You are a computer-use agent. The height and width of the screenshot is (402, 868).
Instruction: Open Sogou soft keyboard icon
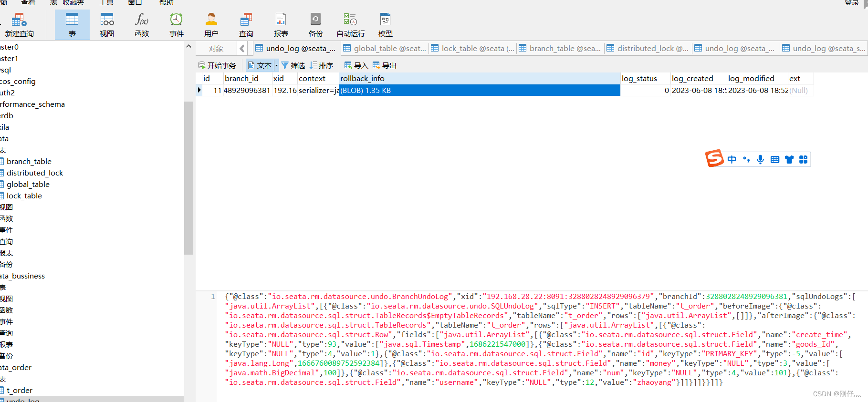point(775,159)
